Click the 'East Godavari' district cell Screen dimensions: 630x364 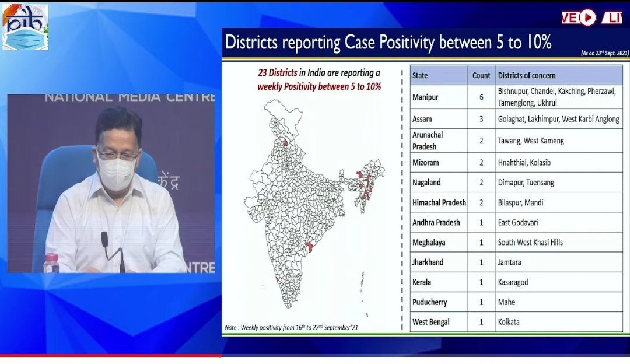(x=518, y=222)
